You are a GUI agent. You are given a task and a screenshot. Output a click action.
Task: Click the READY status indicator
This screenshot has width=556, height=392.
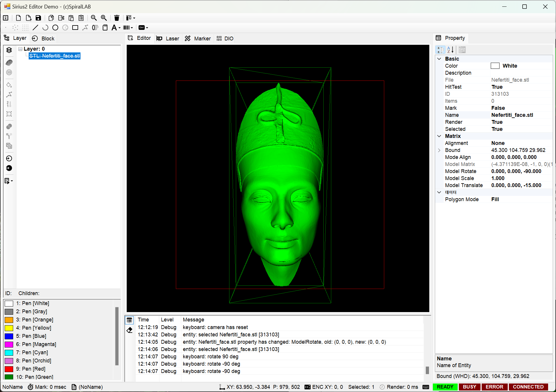tap(445, 387)
